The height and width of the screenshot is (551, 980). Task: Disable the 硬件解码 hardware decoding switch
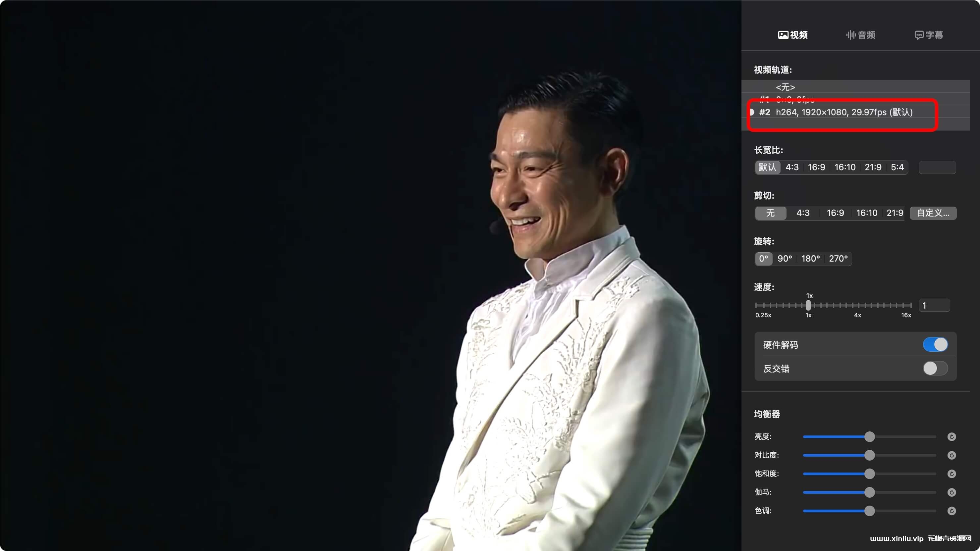935,344
